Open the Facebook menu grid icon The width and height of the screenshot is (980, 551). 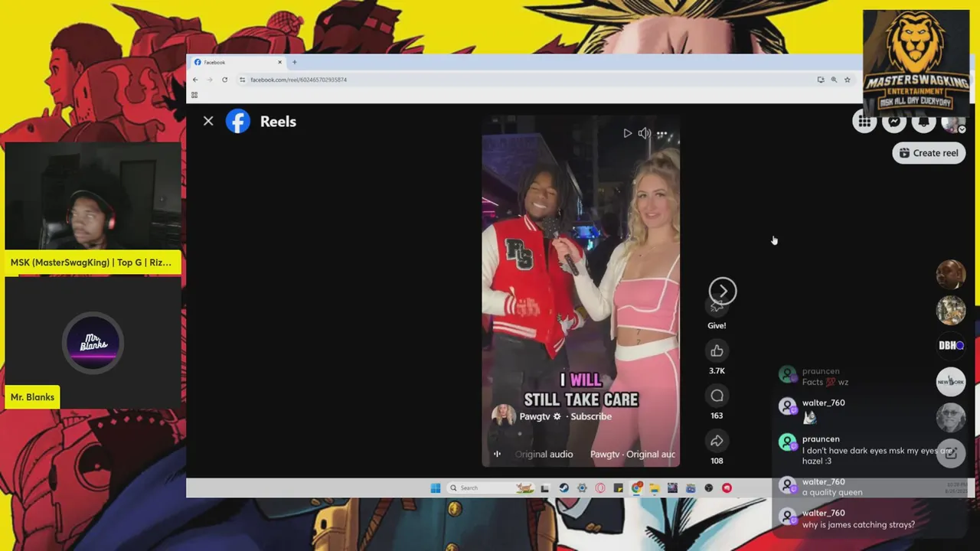[x=864, y=122]
